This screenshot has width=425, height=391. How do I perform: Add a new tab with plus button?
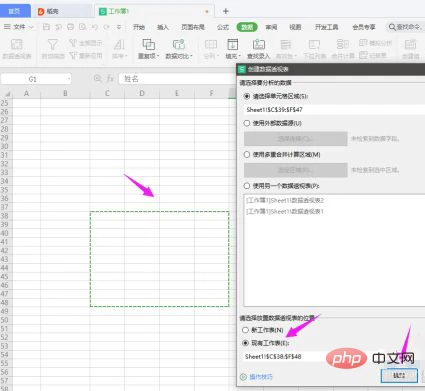pyautogui.click(x=226, y=11)
